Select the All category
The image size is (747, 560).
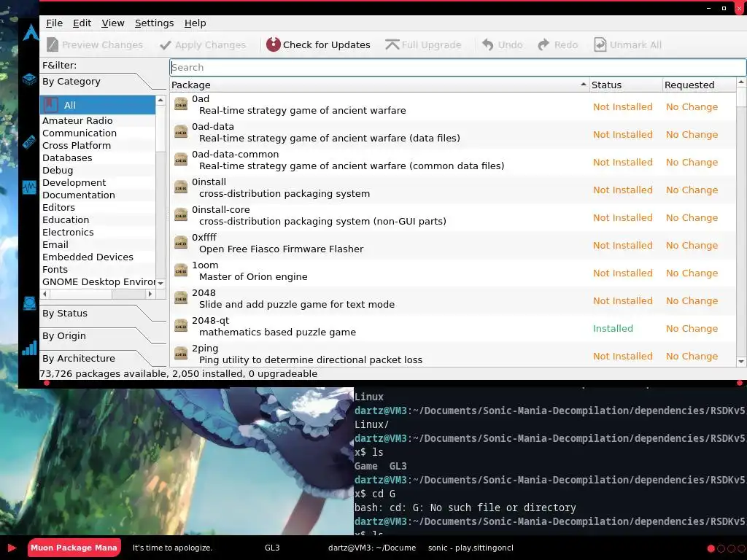(98, 105)
